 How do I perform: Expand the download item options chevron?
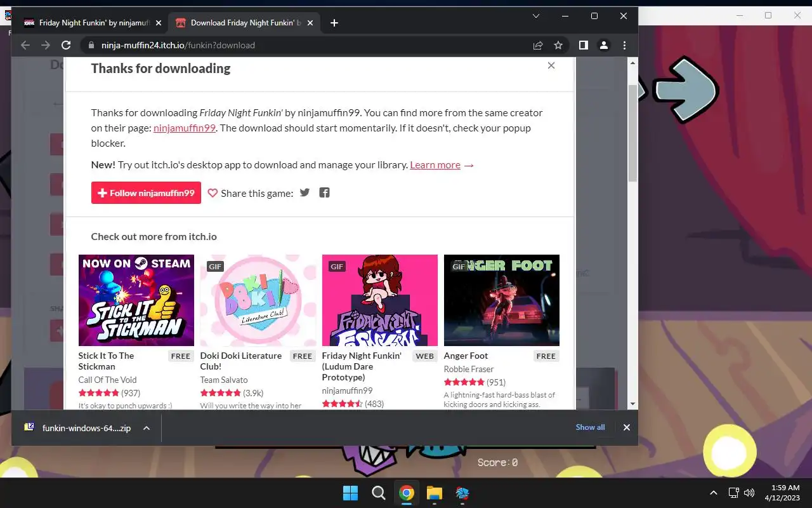[147, 428]
